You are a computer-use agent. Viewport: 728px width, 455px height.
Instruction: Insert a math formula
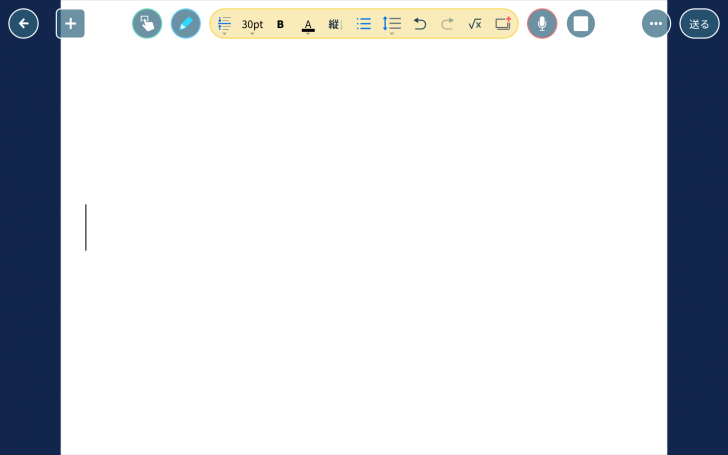tap(474, 24)
